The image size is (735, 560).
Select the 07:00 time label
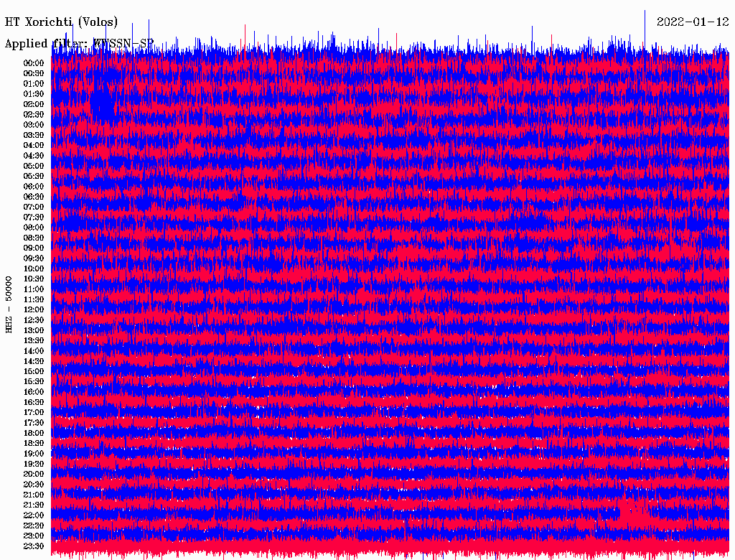[x=34, y=207]
